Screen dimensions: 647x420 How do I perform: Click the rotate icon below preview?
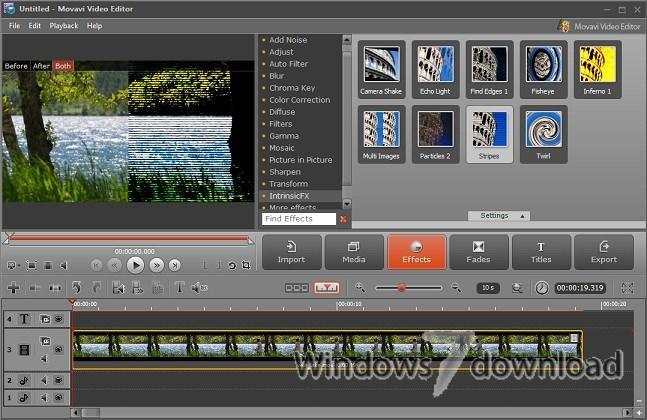click(232, 265)
